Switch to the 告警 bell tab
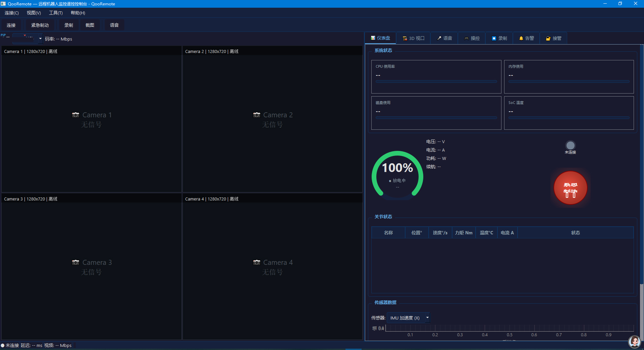 [527, 38]
